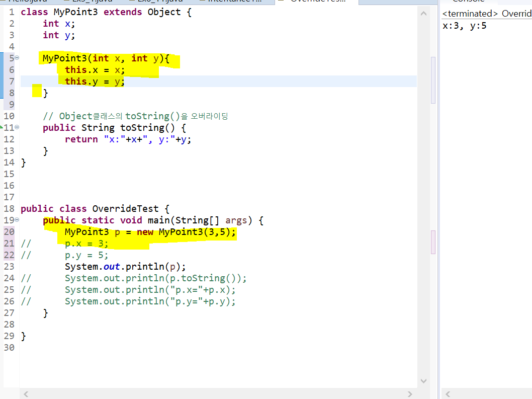Click line number 30 in the gutter
Image resolution: width=532 pixels, height=399 pixels.
9,347
